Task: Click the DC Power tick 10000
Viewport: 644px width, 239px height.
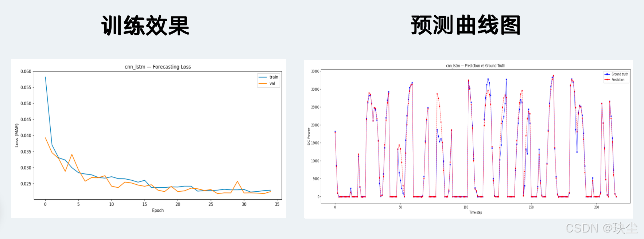Action: click(315, 161)
